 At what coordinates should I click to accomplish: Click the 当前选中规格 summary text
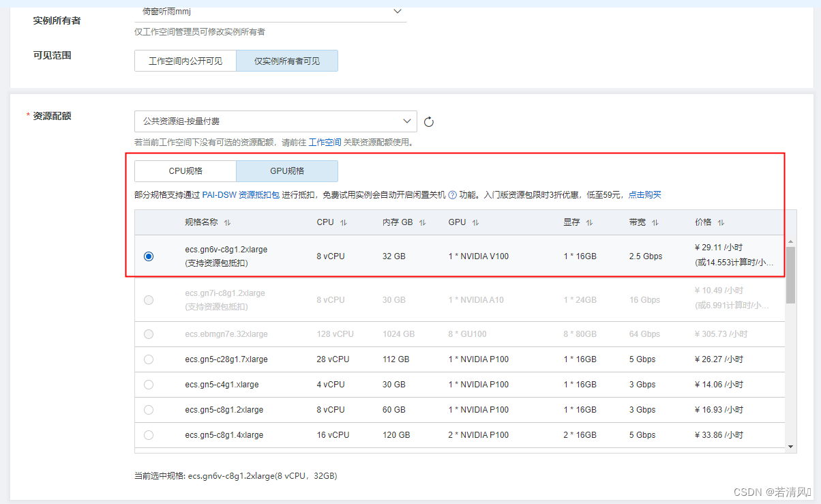[x=236, y=475]
